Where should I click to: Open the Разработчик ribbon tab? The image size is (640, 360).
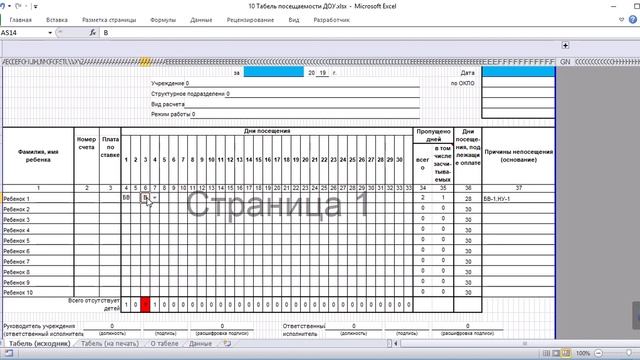coord(331,20)
